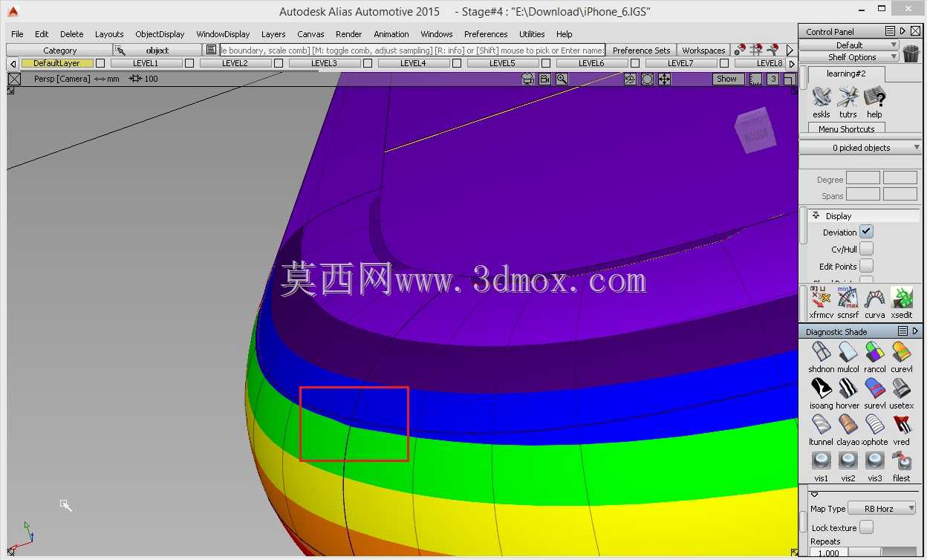Click the viewport close X box icon
This screenshot has height=560, width=927.
tap(14, 79)
